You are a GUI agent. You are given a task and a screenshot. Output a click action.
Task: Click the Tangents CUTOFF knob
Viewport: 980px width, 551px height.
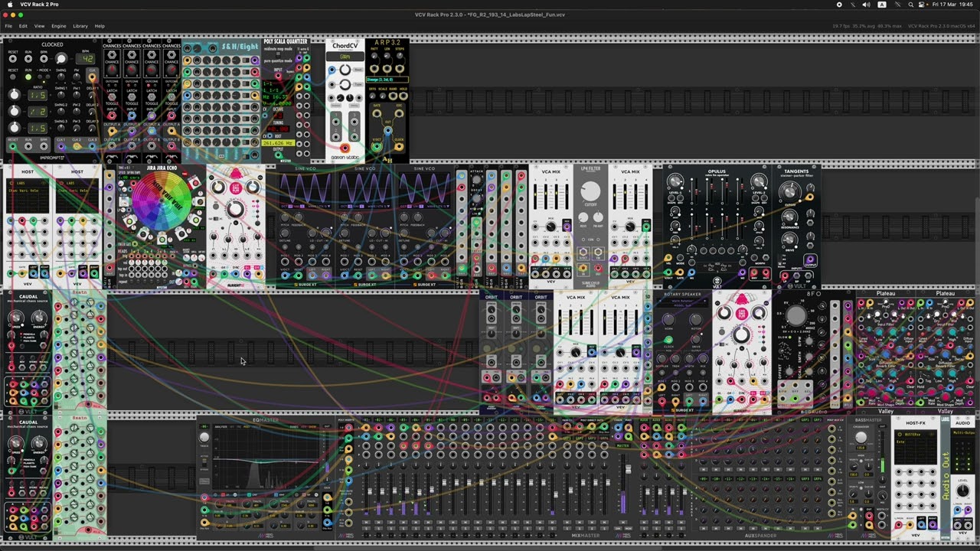tap(790, 192)
